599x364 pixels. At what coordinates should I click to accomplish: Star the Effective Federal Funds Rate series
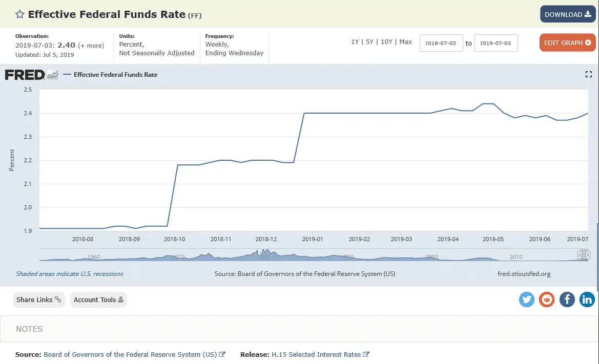(x=19, y=14)
